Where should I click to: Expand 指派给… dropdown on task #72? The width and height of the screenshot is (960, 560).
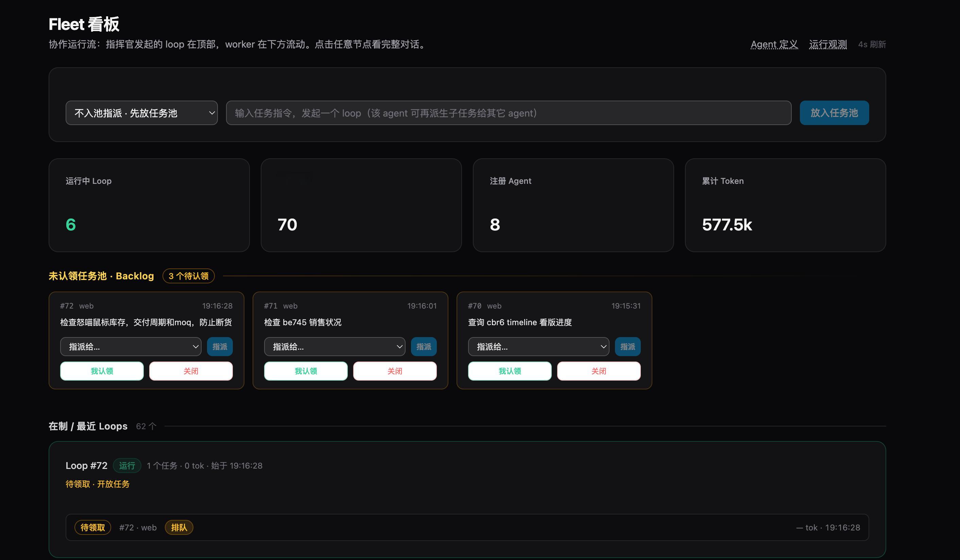(x=131, y=346)
